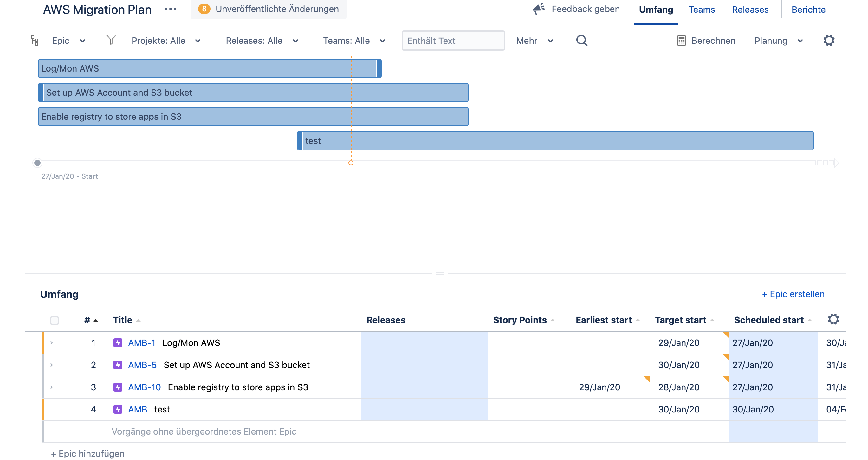
Task: Open the Projekte: Alle filter dropdown
Action: click(166, 41)
